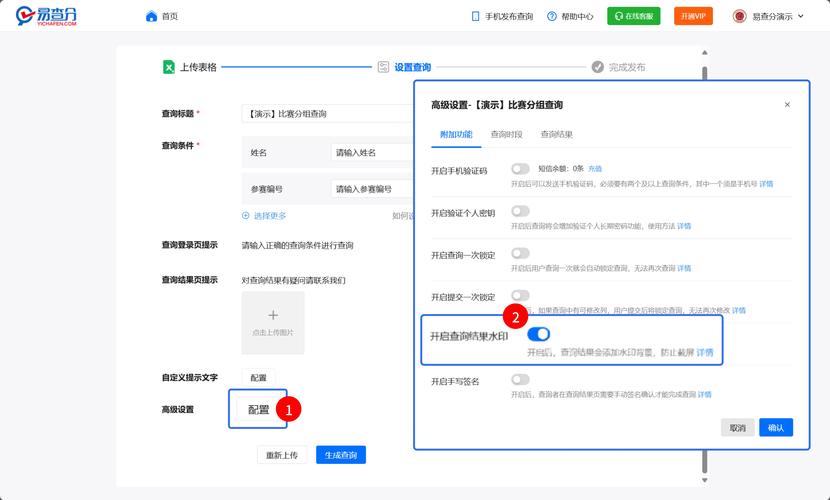The height and width of the screenshot is (500, 830).
Task: Click 配置 button for 高级设置
Action: pyautogui.click(x=258, y=410)
